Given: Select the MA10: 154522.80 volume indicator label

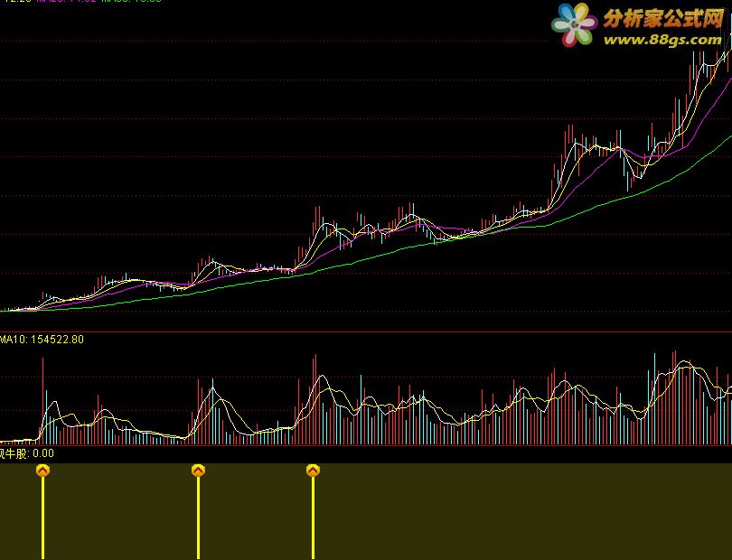Looking at the screenshot, I should click(42, 340).
